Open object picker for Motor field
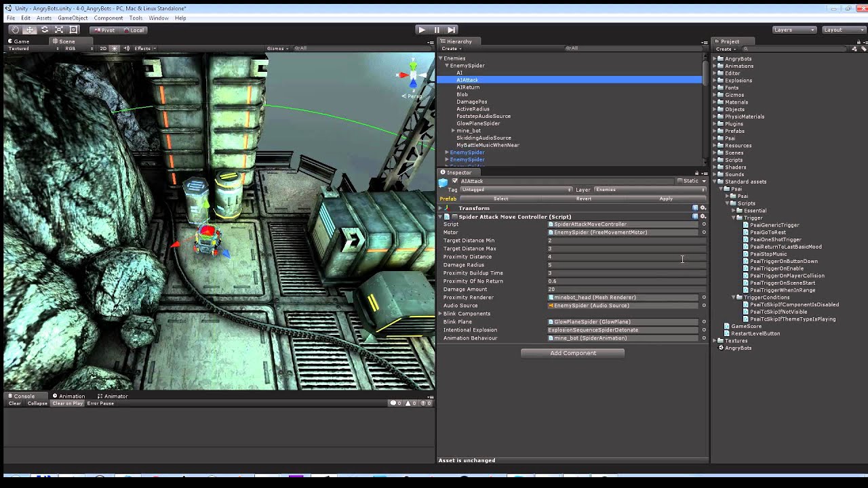Screen dimensions: 868x488 click(704, 232)
